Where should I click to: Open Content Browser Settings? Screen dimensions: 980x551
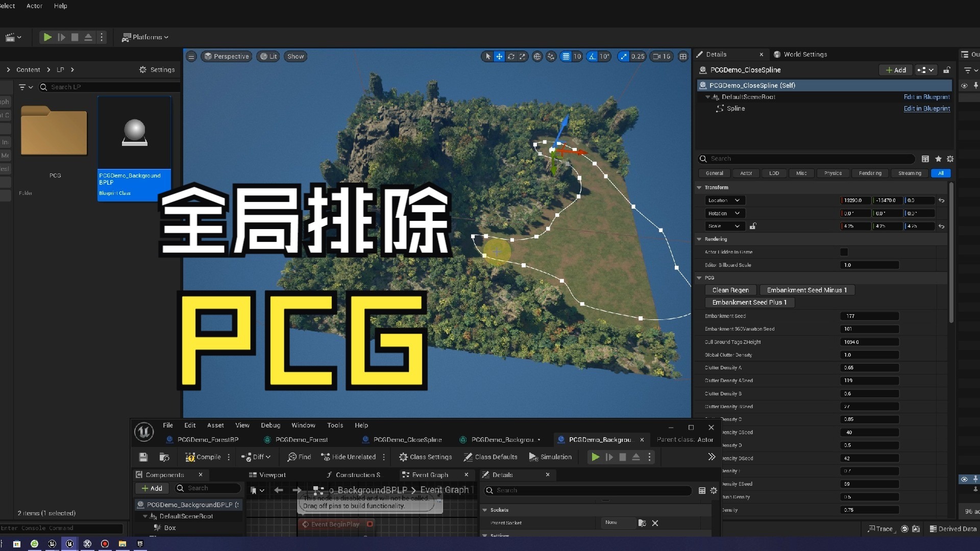point(157,70)
